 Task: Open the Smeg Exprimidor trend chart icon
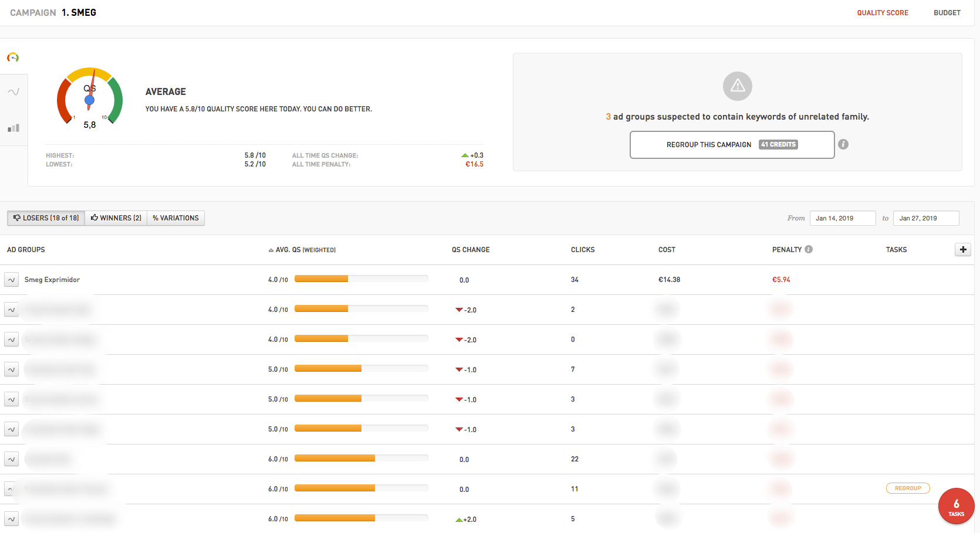[11, 280]
